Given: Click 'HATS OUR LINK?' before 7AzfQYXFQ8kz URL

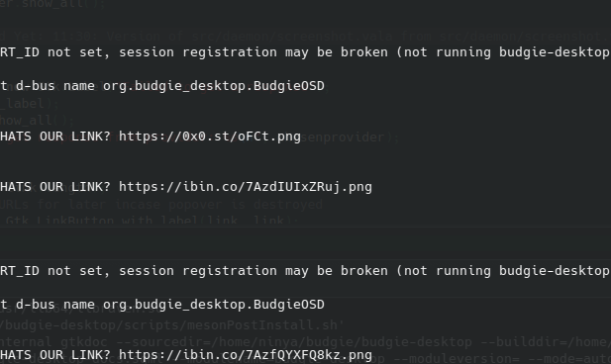Looking at the screenshot, I should (x=55, y=355).
